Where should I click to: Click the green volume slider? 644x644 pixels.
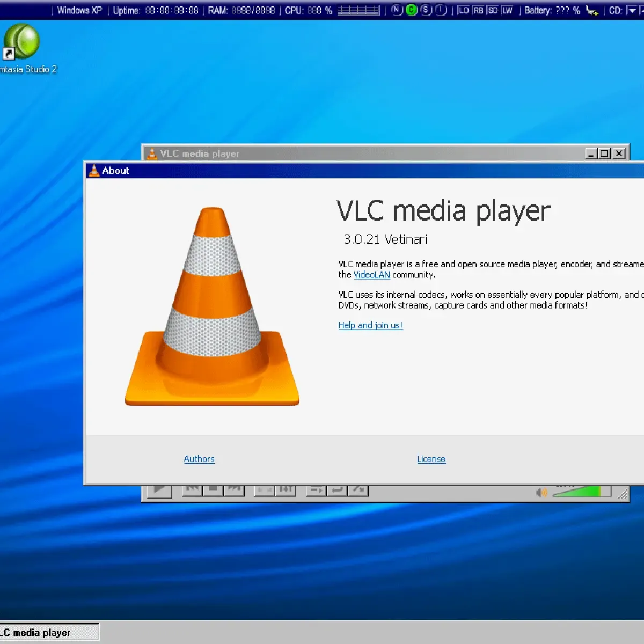coord(582,491)
